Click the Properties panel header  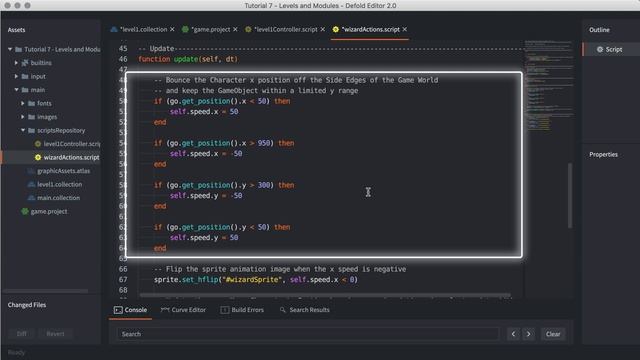coord(603,154)
